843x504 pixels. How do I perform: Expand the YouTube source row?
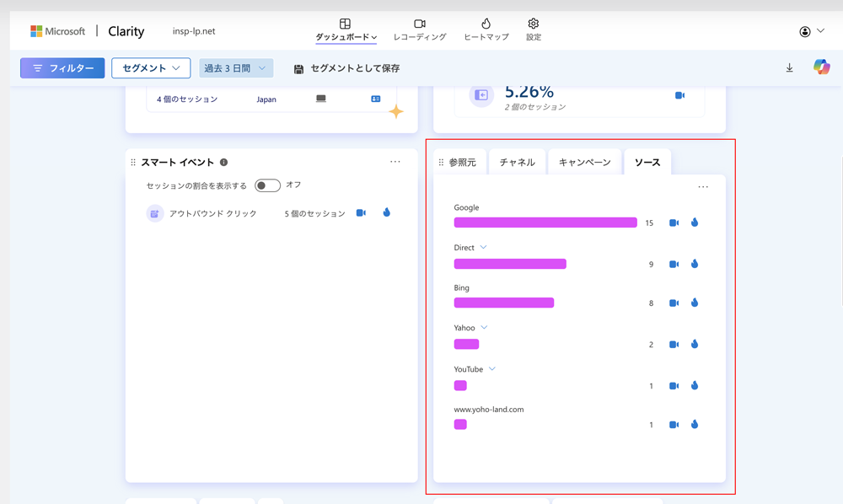492,368
